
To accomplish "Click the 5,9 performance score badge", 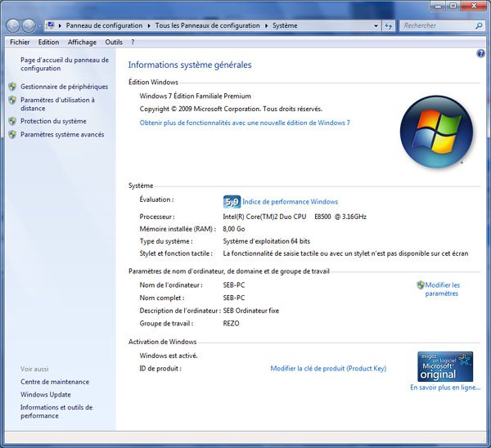I will [232, 202].
